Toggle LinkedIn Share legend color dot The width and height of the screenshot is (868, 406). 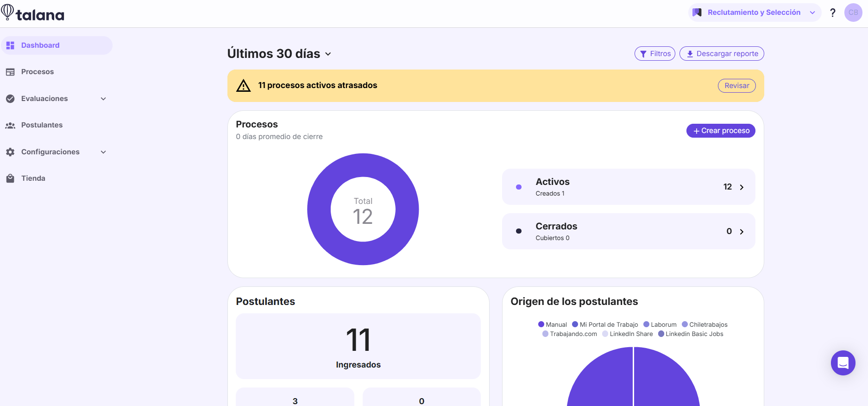tap(605, 334)
